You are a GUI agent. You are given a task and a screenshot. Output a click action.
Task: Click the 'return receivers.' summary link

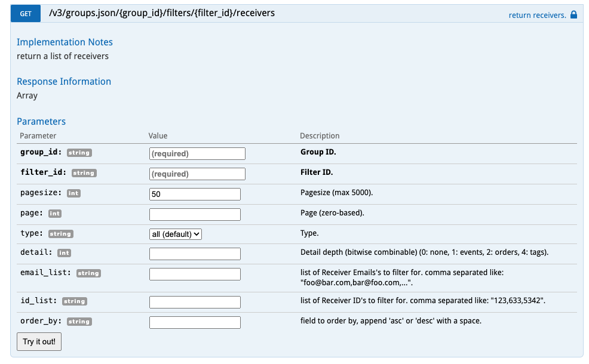(x=537, y=15)
